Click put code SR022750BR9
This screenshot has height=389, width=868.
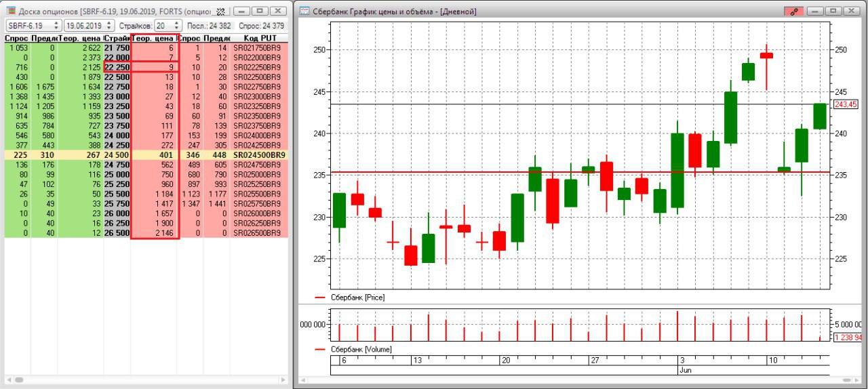pyautogui.click(x=257, y=87)
